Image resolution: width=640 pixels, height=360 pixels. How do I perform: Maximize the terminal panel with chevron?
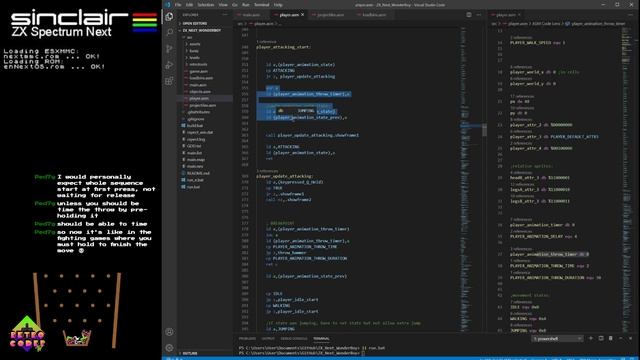click(x=621, y=338)
